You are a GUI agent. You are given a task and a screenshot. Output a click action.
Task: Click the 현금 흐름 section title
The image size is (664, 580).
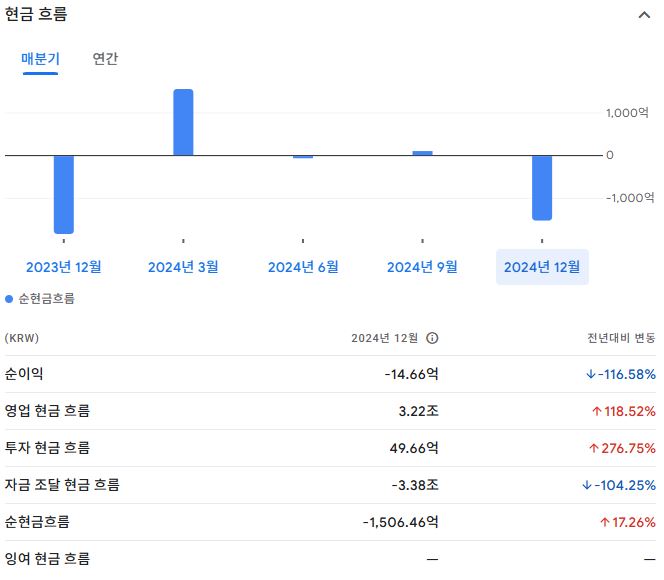pos(36,14)
